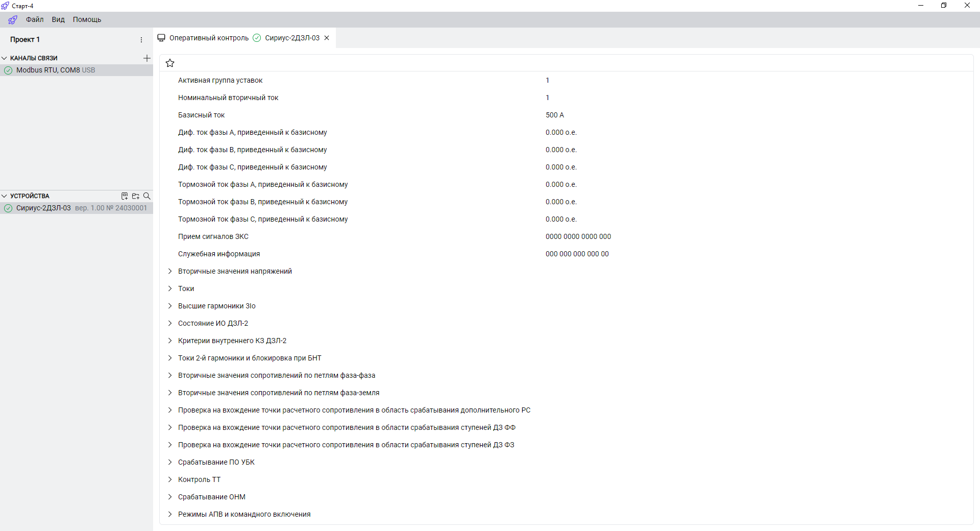
Task: Expand the Контроль ТТ group
Action: click(x=170, y=479)
